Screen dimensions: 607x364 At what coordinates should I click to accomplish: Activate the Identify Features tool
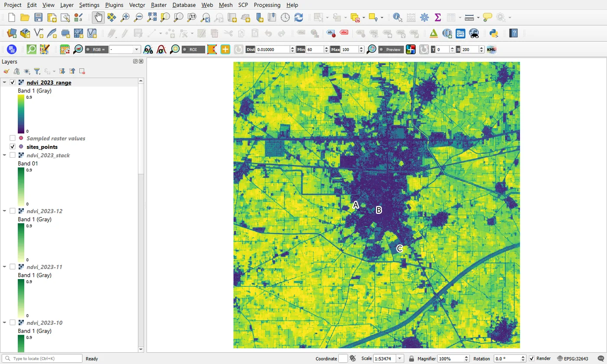[x=398, y=18]
